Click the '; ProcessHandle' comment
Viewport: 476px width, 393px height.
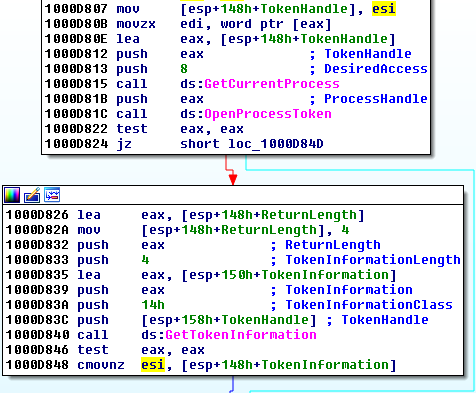[368, 99]
